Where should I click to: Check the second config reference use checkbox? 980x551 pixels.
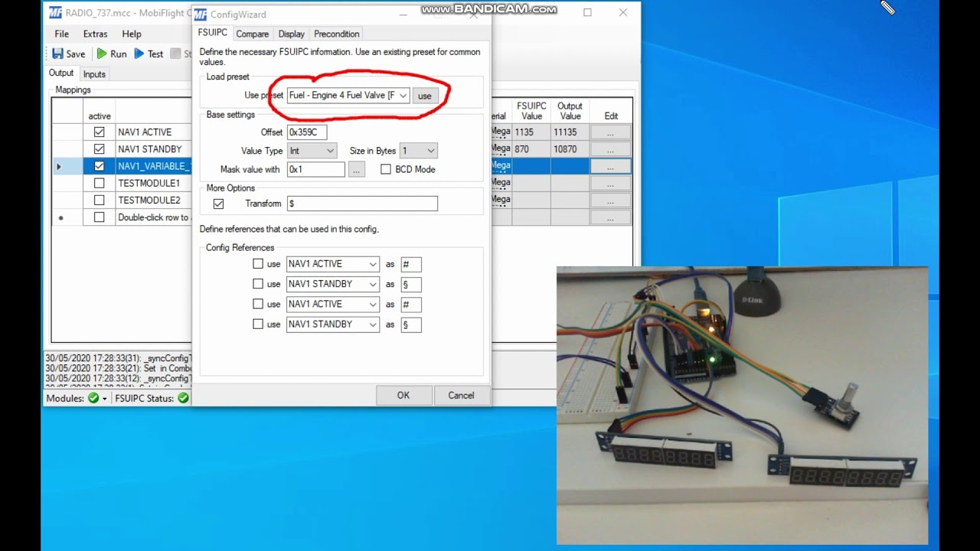(258, 284)
